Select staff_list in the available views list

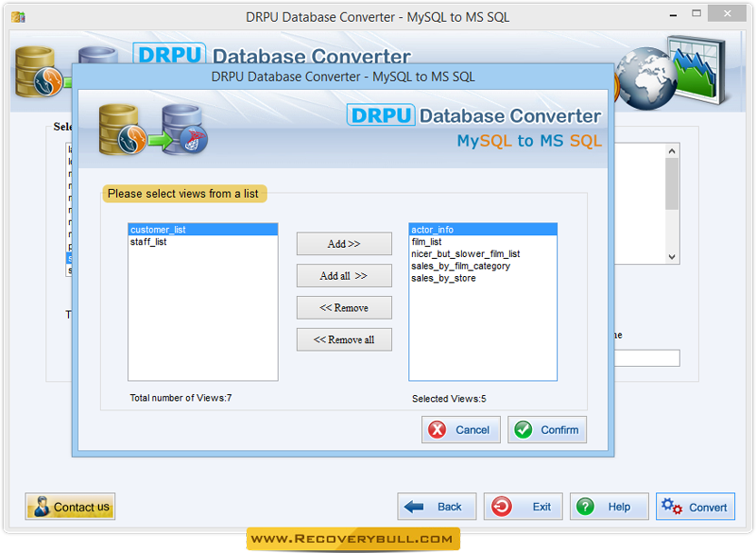pyautogui.click(x=203, y=242)
